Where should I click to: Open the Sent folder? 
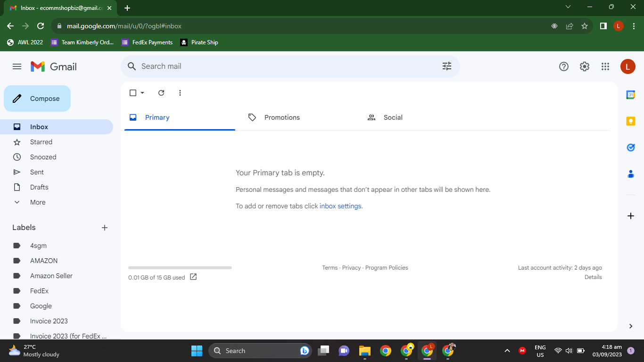point(57,172)
